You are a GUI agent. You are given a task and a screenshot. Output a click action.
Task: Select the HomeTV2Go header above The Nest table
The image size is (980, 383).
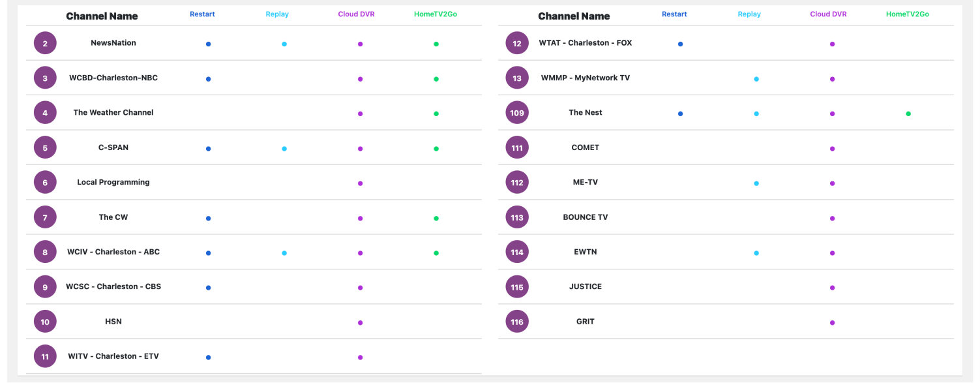[908, 14]
